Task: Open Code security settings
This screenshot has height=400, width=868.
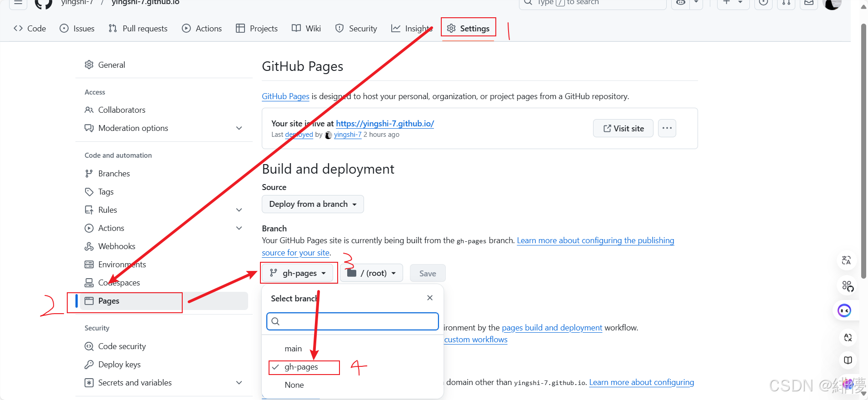Action: pyautogui.click(x=122, y=346)
